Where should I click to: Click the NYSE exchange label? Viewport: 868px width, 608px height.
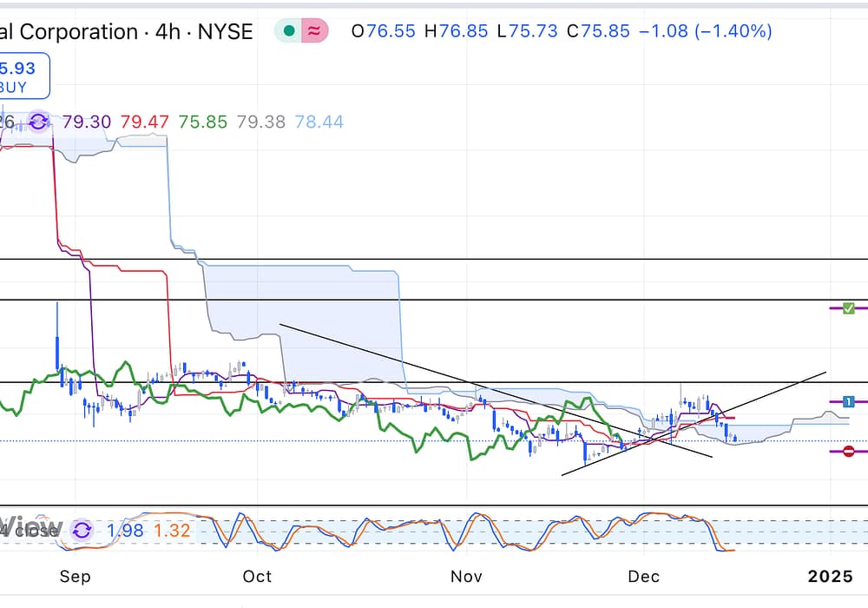[x=224, y=32]
